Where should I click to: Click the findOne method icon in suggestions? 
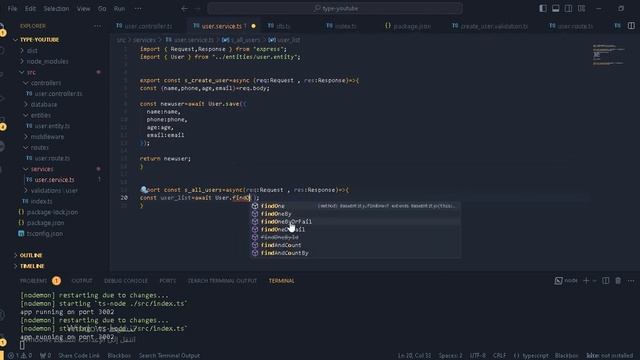pos(255,206)
